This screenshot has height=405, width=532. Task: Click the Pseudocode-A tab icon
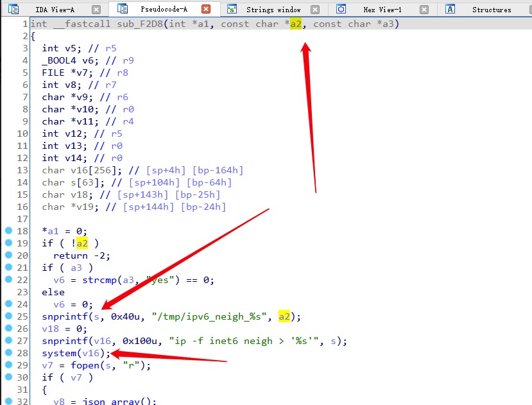tap(122, 9)
